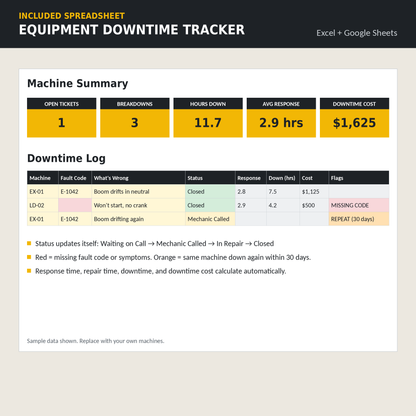Click the Machine Summary heading
The height and width of the screenshot is (416, 416).
pos(78,83)
